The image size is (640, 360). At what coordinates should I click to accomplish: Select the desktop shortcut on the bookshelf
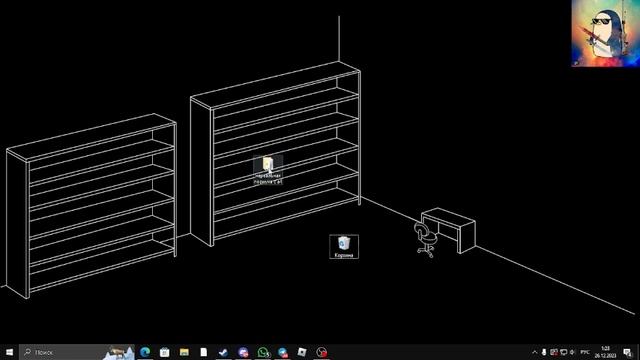pos(268,170)
